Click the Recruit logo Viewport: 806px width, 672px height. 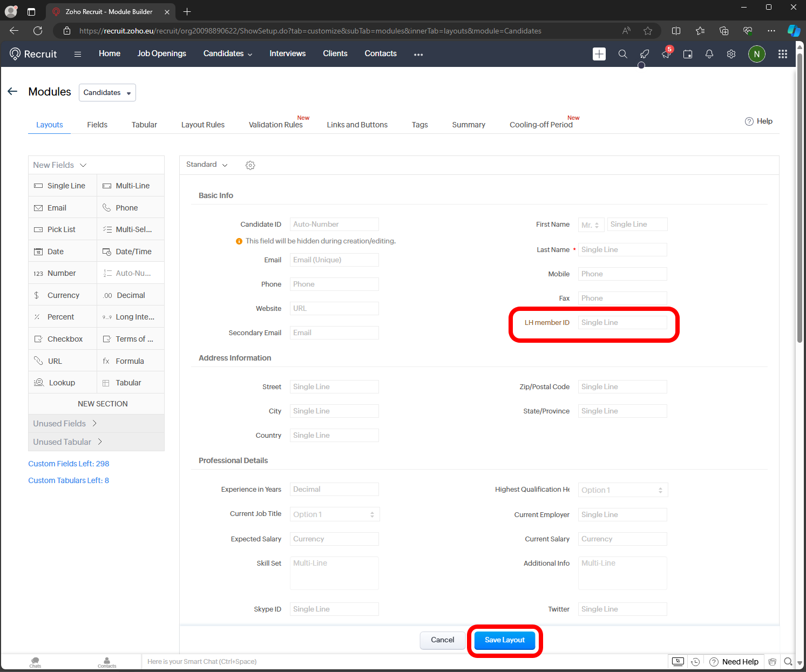click(33, 54)
